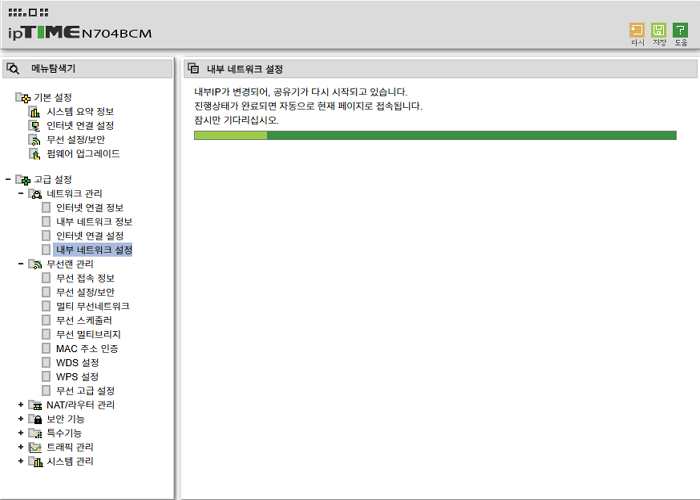Open 무선 고급 설정 page
This screenshot has width=700, height=500.
pyautogui.click(x=85, y=391)
